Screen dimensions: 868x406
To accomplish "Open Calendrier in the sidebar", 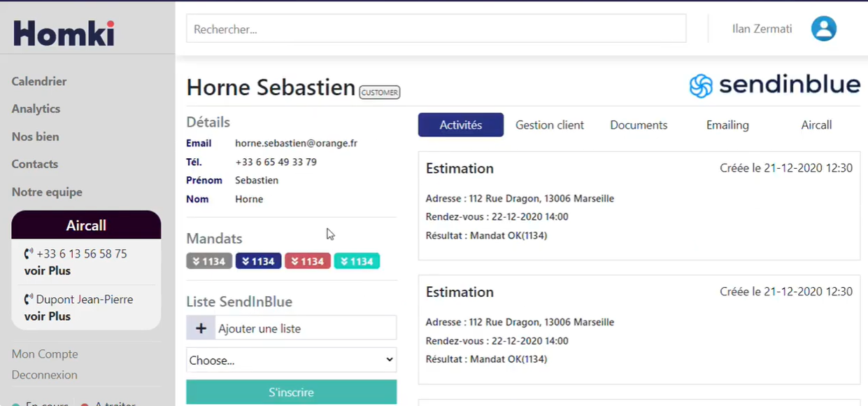I will tap(39, 81).
